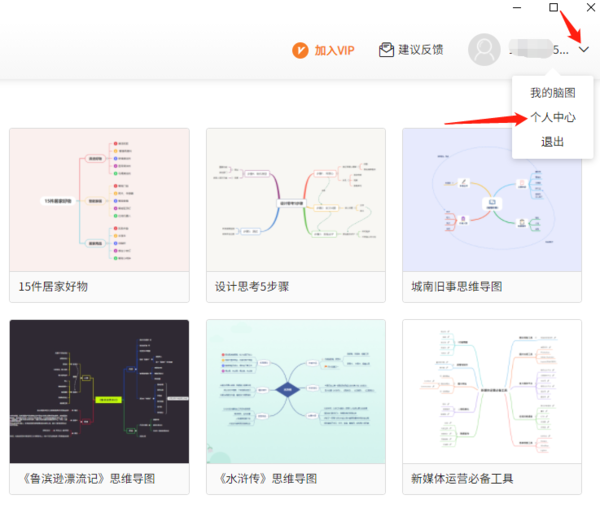Open the 《水浒传》 mind map preview image
Image resolution: width=600 pixels, height=508 pixels.
tap(295, 391)
